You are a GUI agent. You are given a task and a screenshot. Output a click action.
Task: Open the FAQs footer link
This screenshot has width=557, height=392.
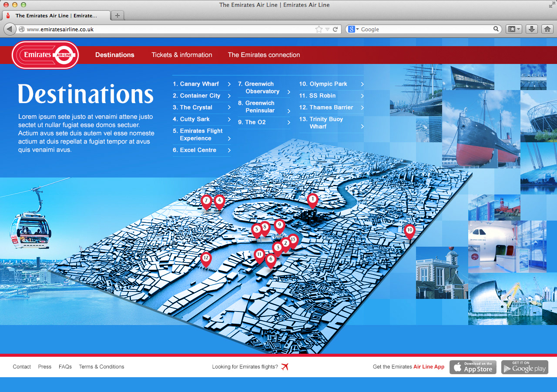[65, 367]
